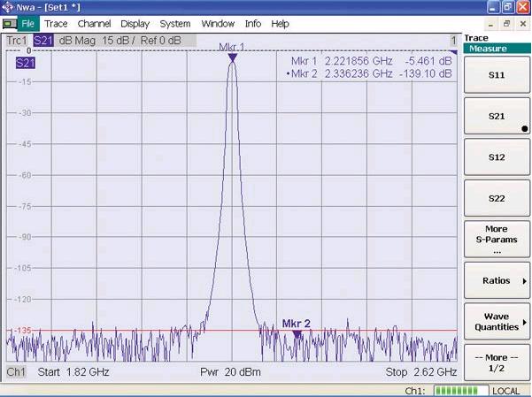This screenshot has width=532, height=397.
Task: Open the More S-Params dialog
Action: [496, 240]
